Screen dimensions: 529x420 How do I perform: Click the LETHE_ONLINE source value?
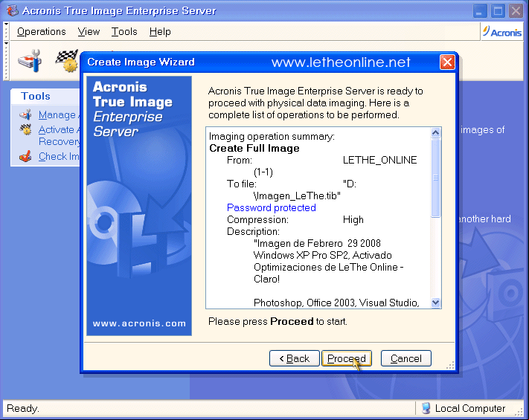tap(380, 160)
